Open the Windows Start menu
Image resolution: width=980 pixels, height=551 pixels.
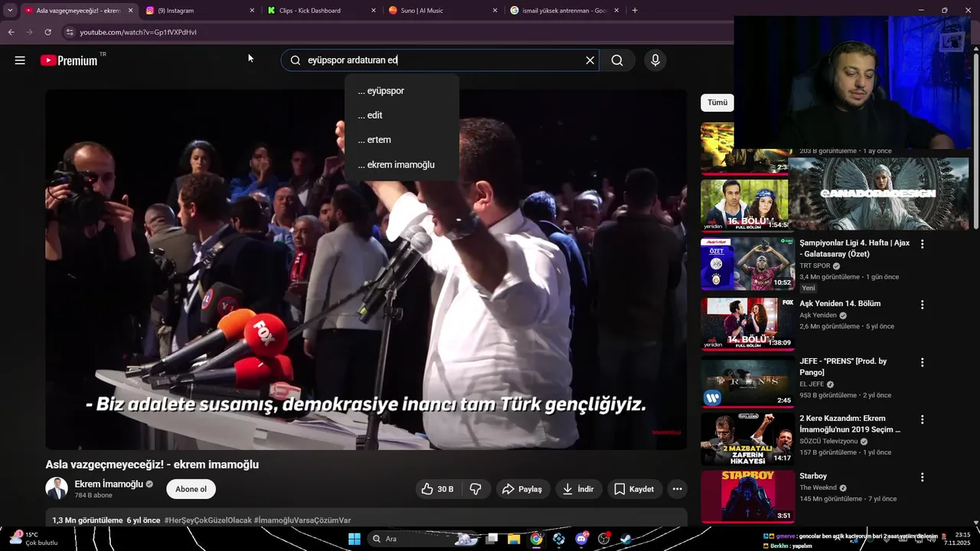click(x=354, y=539)
